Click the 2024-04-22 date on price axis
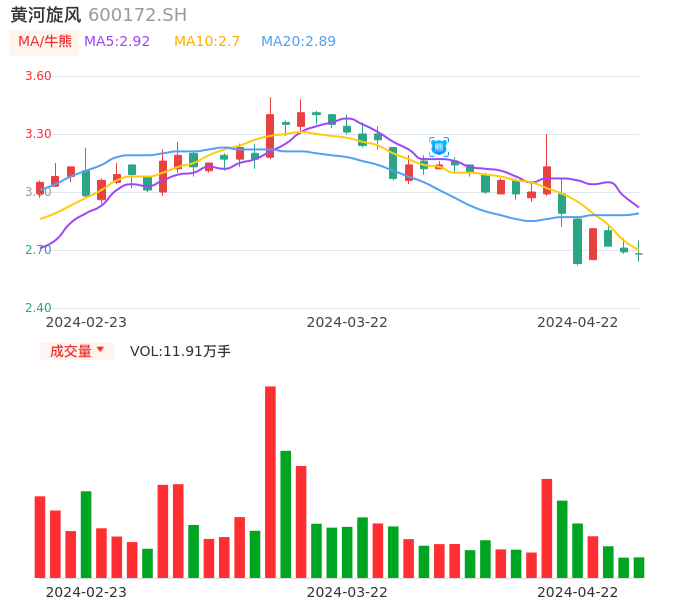This screenshot has width=686, height=606. tap(578, 322)
